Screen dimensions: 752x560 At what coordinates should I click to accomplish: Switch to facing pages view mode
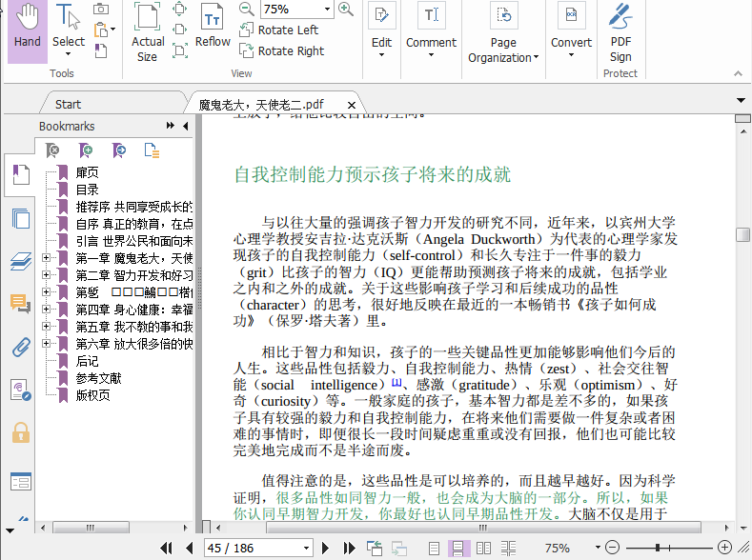[x=484, y=548]
